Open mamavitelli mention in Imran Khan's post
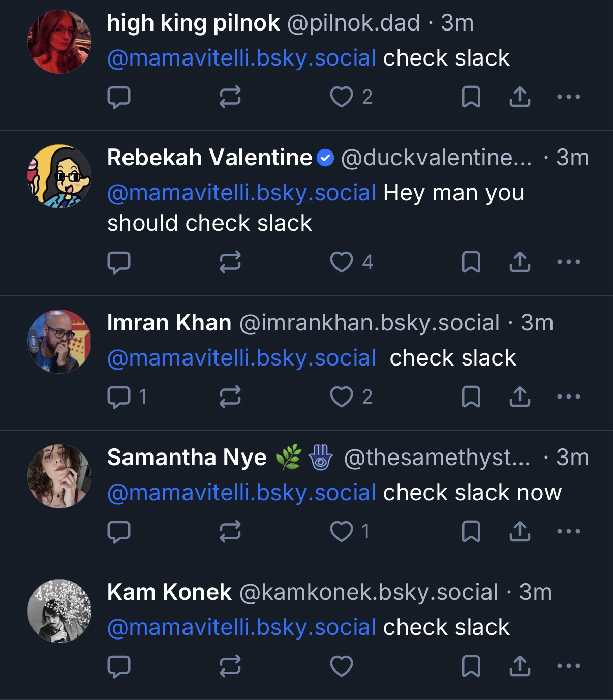 (241, 358)
